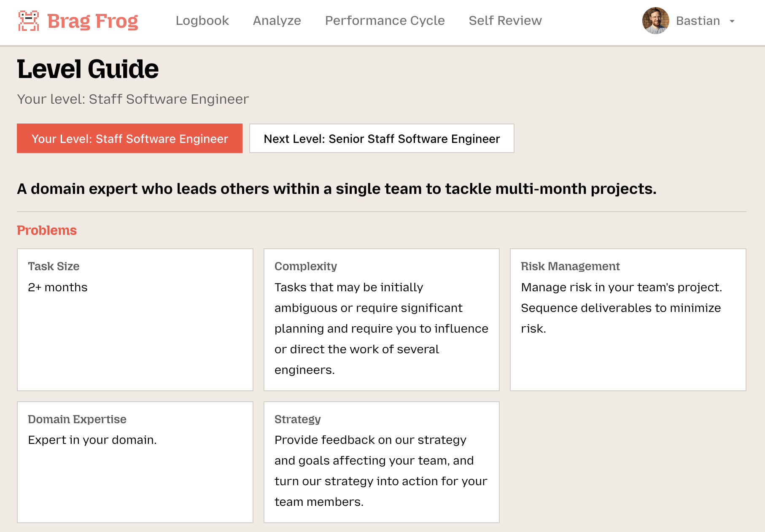
Task: Switch to Next Level: Senior Staff tab
Action: [x=381, y=138]
